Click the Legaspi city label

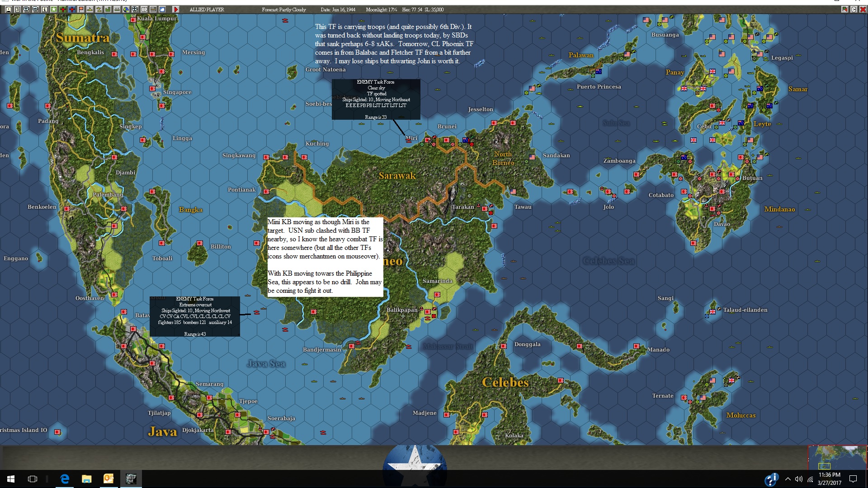point(782,58)
